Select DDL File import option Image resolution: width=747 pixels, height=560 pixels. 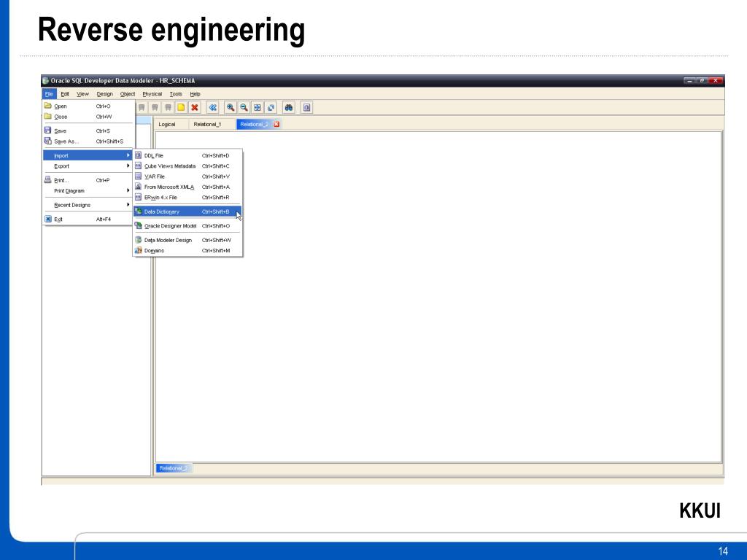187,156
